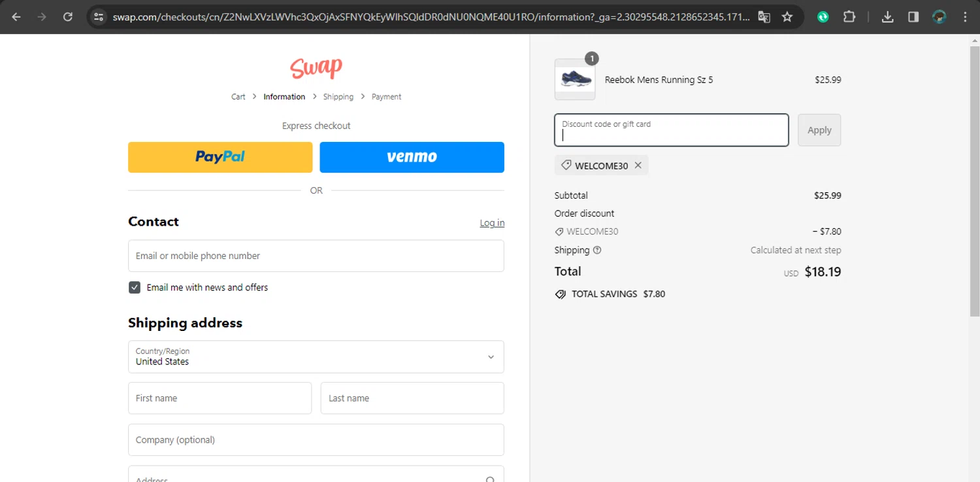Image resolution: width=980 pixels, height=482 pixels.
Task: Click the "TOTAL SAVINGS" label
Action: click(604, 294)
